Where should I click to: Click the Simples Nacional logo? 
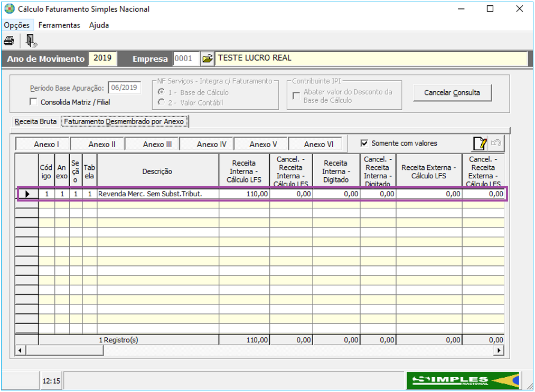click(463, 380)
